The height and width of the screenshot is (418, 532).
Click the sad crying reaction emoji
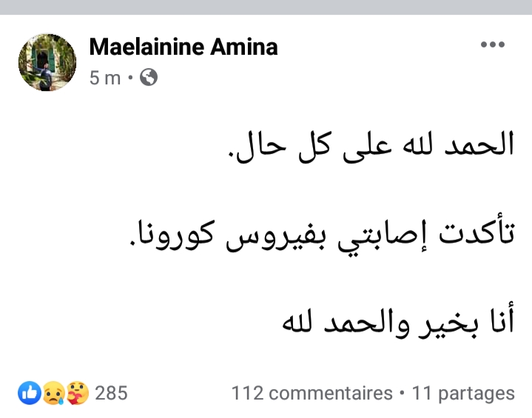tap(53, 392)
